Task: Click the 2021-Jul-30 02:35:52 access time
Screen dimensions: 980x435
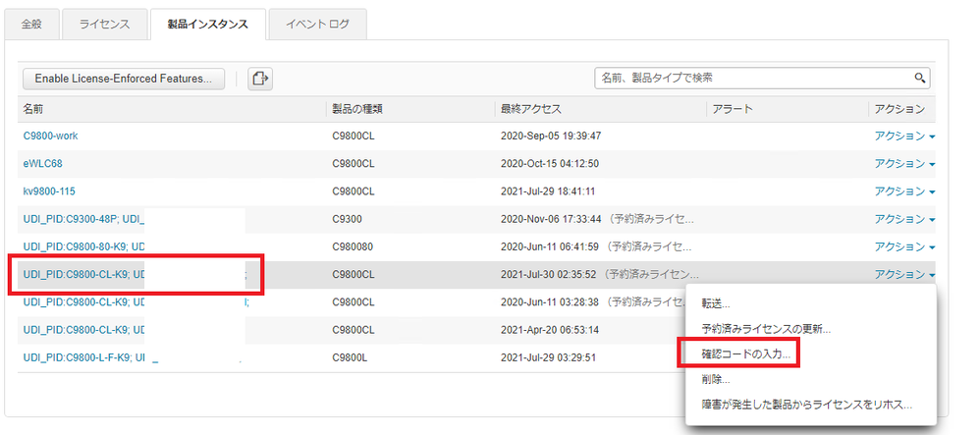Action: pyautogui.click(x=550, y=274)
